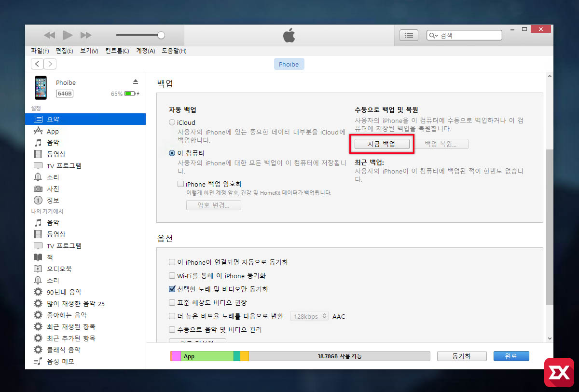Open the 요약 summary item in sidebar

click(x=85, y=119)
